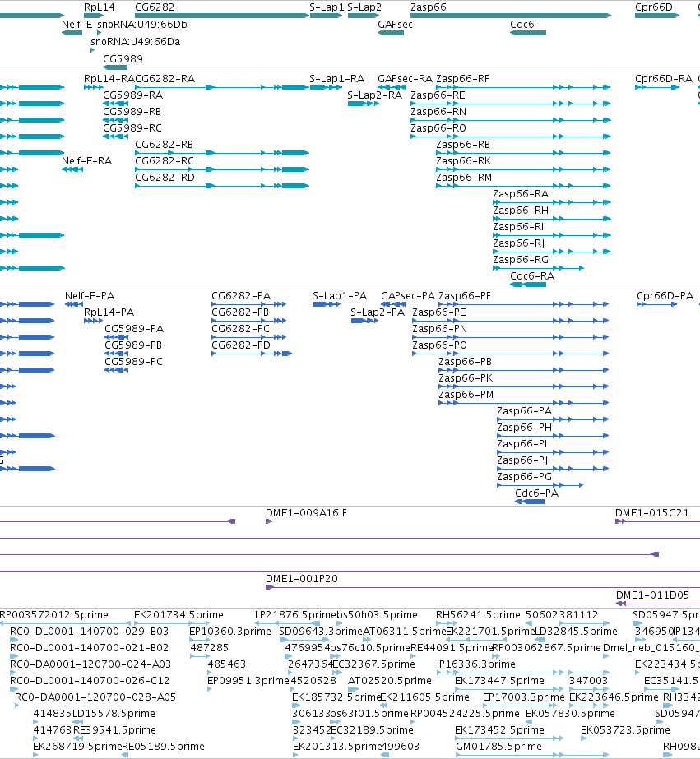Click transcript label Zasp66-RH
The width and height of the screenshot is (700, 759).
[521, 210]
